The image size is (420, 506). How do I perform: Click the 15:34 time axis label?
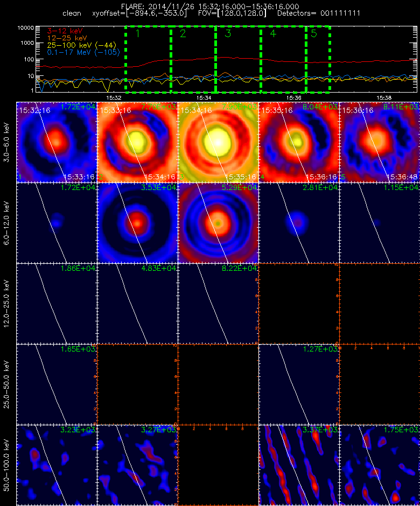[204, 97]
